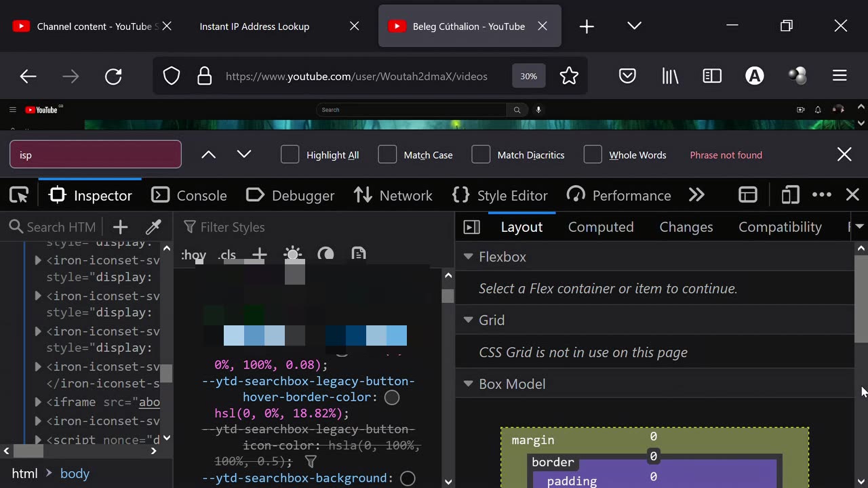Go back with the browser back arrow
Screen dimensions: 868x488
pyautogui.click(x=28, y=76)
